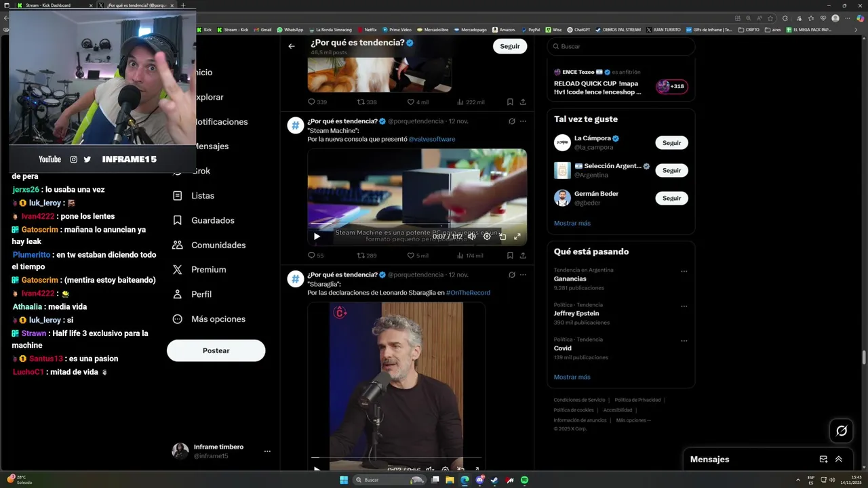
Task: Open settings gear on Steam Machine video
Action: click(487, 237)
